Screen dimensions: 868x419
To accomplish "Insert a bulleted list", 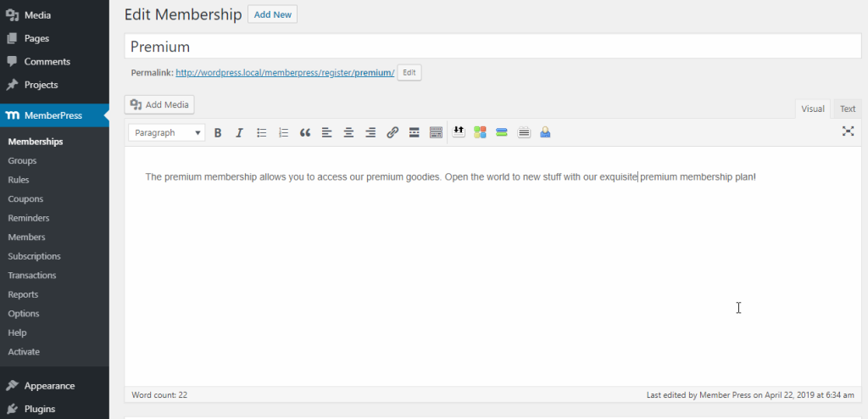I will pos(262,132).
